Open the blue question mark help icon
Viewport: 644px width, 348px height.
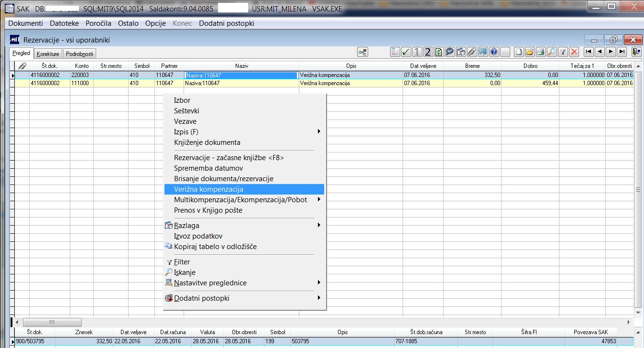pyautogui.click(x=494, y=52)
